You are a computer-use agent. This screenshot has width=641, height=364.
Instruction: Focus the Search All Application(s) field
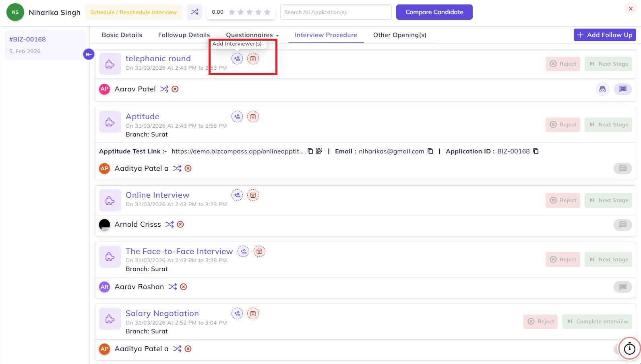[x=336, y=12]
